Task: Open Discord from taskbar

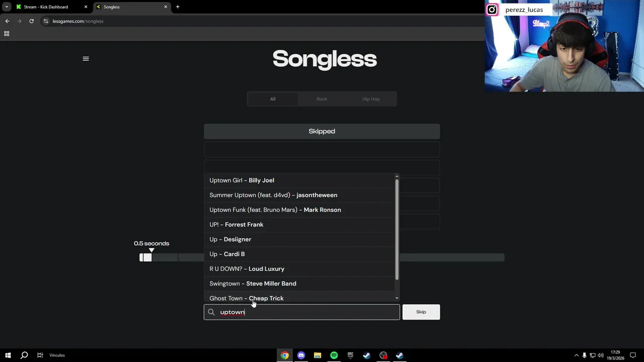Action: point(301,355)
